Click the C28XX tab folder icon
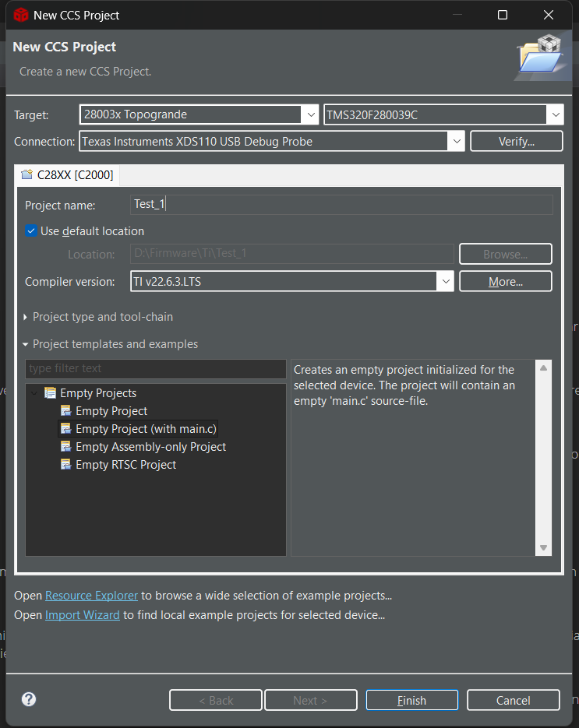The width and height of the screenshot is (579, 728). 27,174
